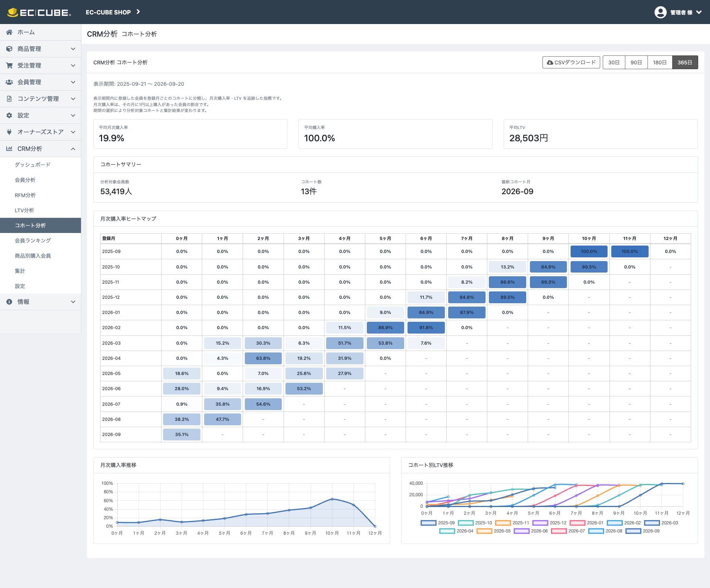Click the EC-CUBE logo
The image size is (710, 588).
39,12
